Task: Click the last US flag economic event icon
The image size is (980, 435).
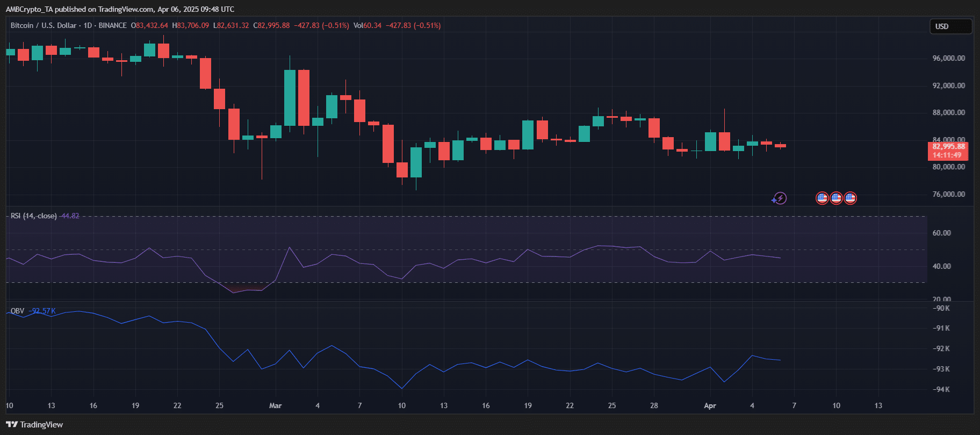Action: click(850, 198)
